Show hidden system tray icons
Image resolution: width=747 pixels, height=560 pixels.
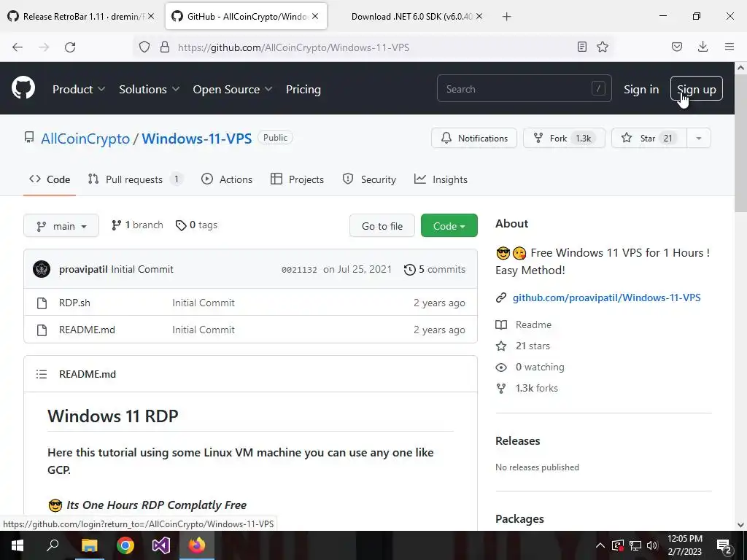pyautogui.click(x=600, y=545)
